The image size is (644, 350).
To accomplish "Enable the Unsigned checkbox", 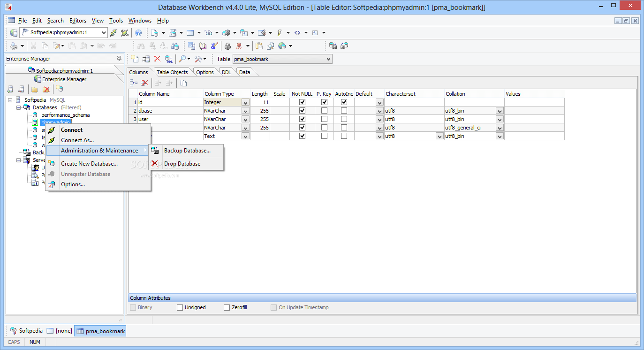I will point(180,308).
